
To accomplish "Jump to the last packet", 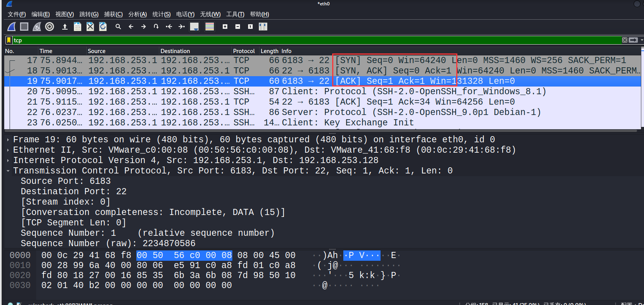I will click(182, 27).
